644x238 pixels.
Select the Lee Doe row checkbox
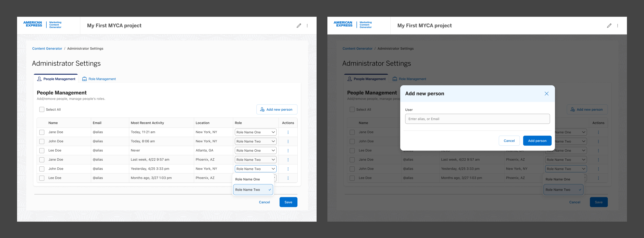(x=42, y=150)
